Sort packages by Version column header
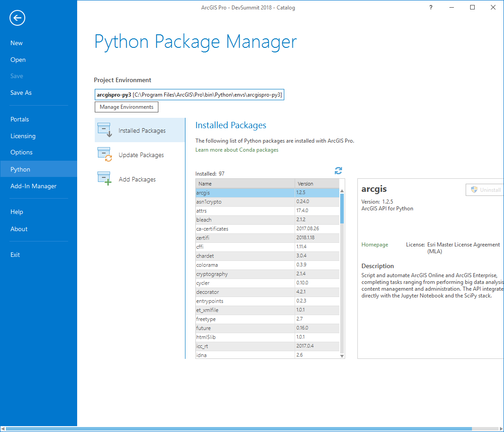The height and width of the screenshot is (432, 504). point(317,184)
